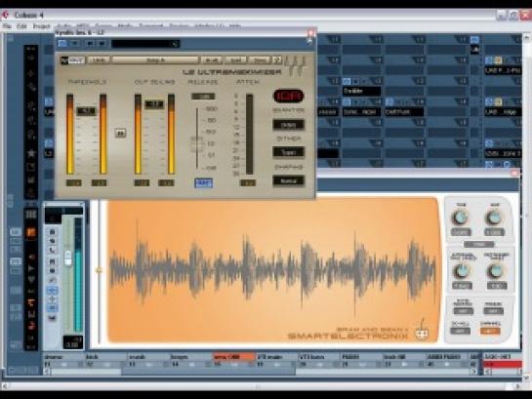Open the Edit menu
Viewport: 532px width, 399px height.
(x=21, y=26)
